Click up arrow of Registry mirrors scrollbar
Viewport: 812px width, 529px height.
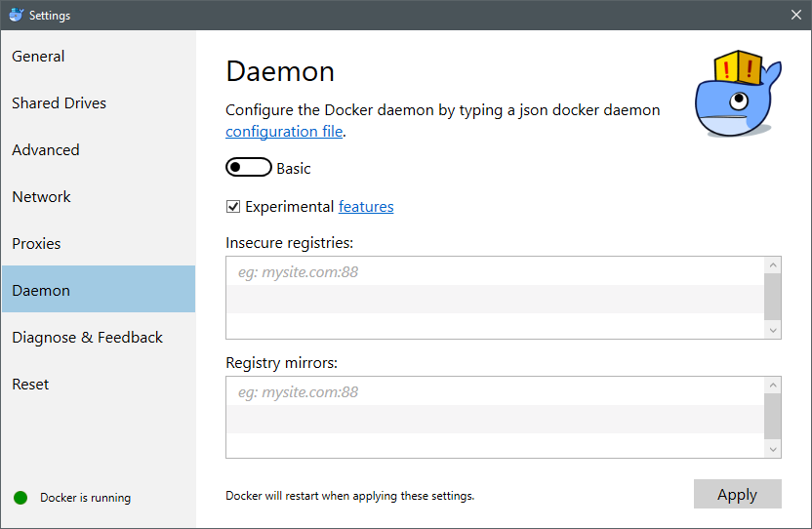(x=773, y=385)
